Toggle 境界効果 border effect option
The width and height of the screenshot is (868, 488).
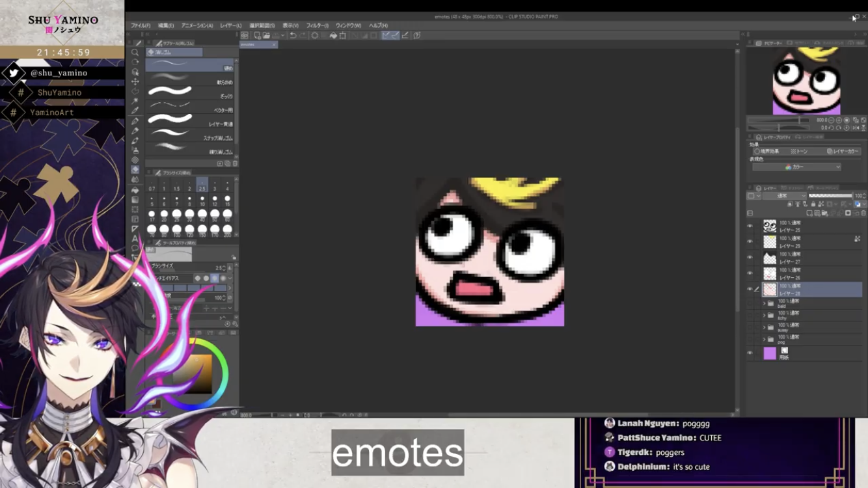(766, 151)
